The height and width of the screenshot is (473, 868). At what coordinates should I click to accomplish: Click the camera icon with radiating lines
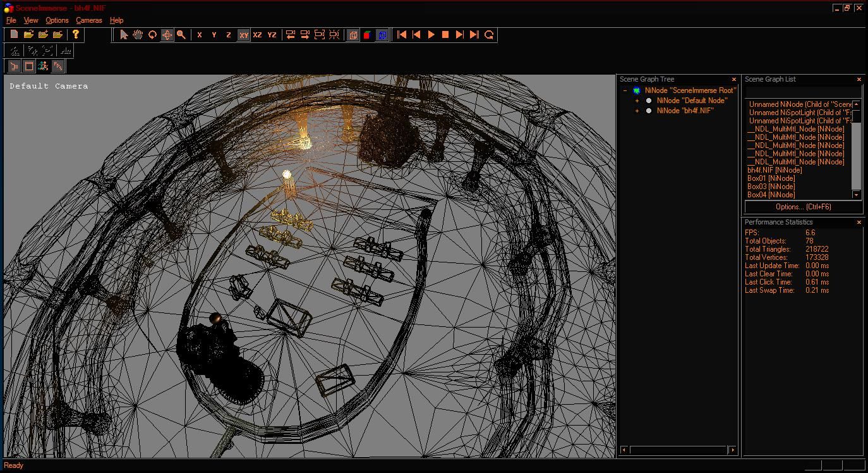pos(334,35)
